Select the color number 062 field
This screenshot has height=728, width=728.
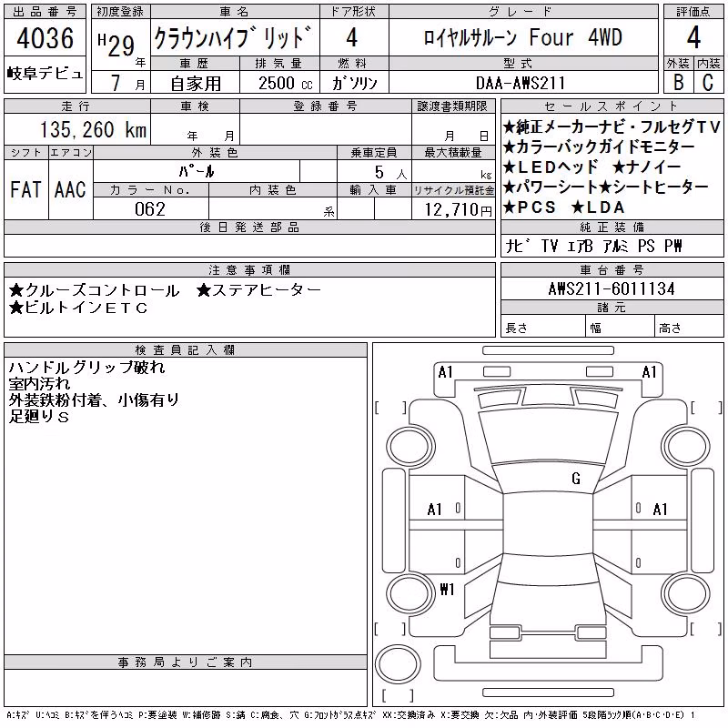coord(150,209)
